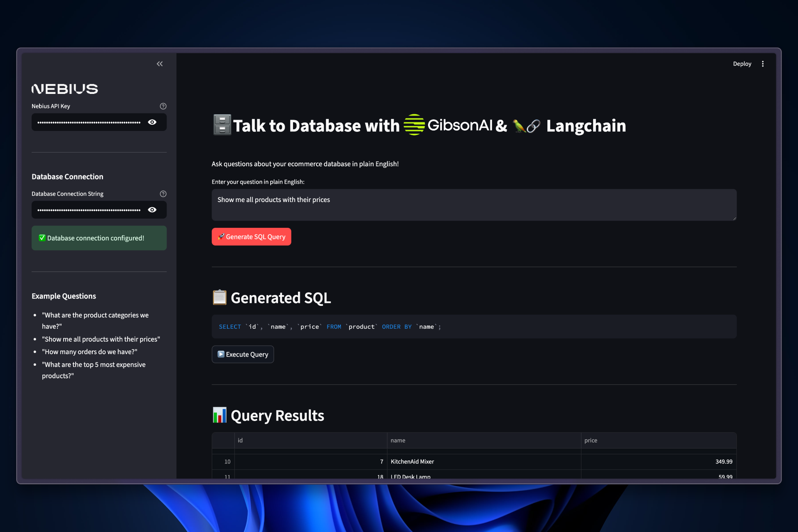Show the database connection string
Image resolution: width=798 pixels, height=532 pixels.
coord(152,210)
